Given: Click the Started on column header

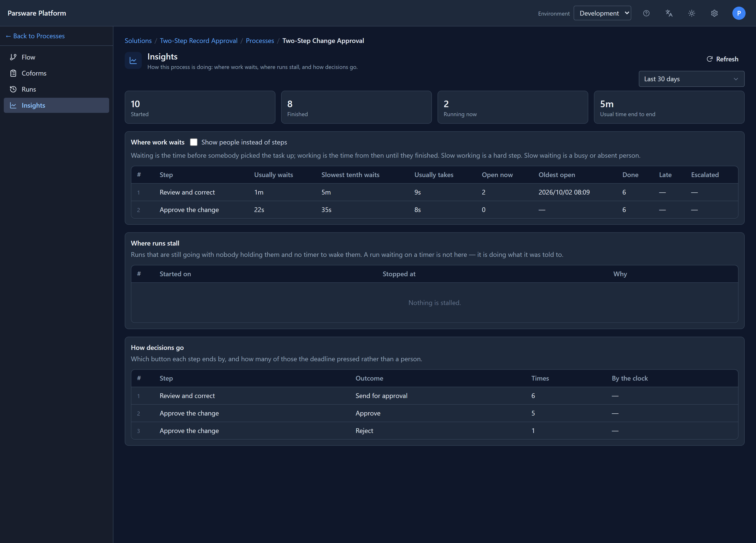Looking at the screenshot, I should [175, 274].
